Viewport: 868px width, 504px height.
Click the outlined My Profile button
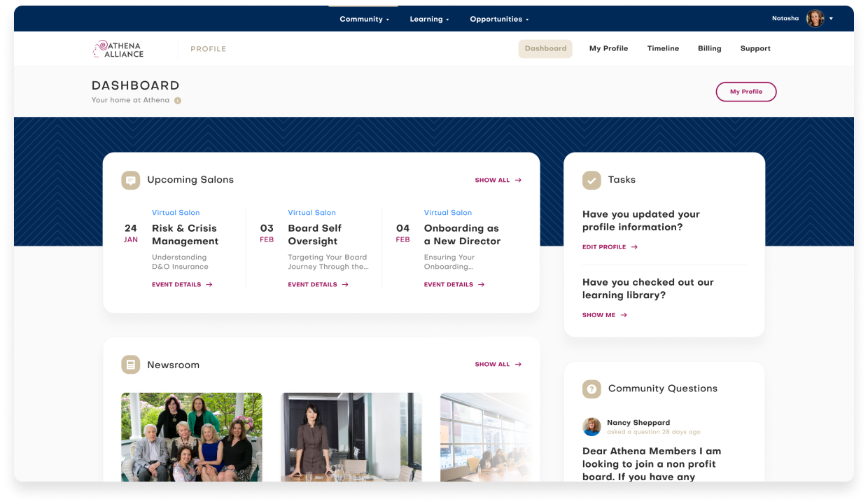745,92
